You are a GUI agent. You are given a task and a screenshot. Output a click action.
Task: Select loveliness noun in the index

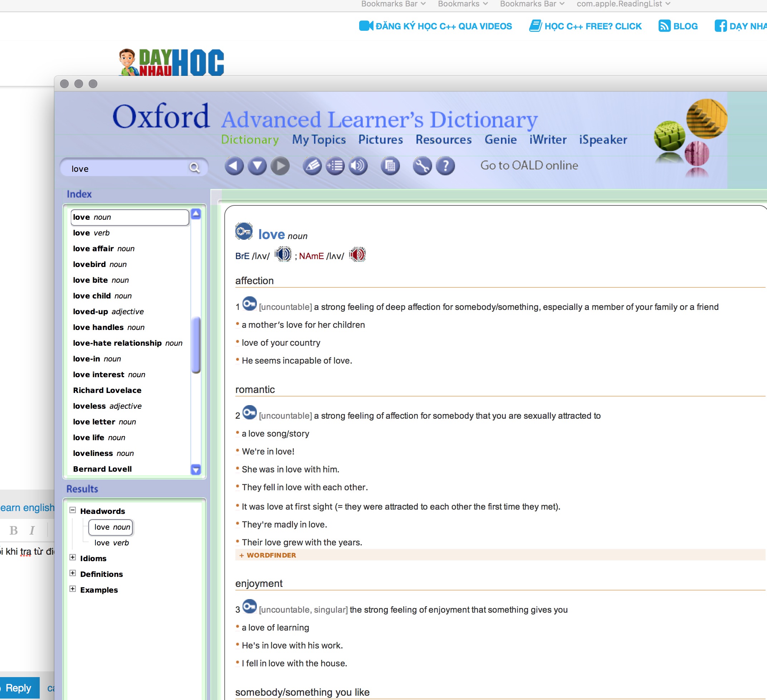103,453
